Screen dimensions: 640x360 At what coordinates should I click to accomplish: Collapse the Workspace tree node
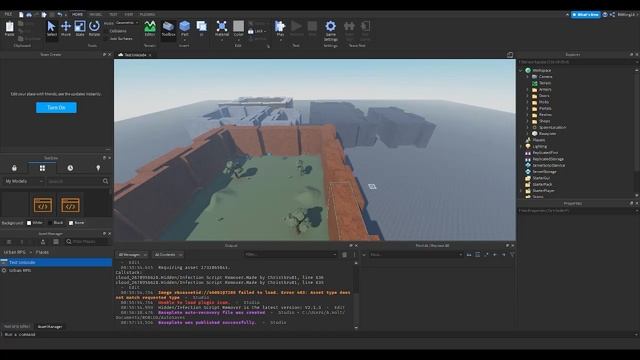[x=521, y=71]
